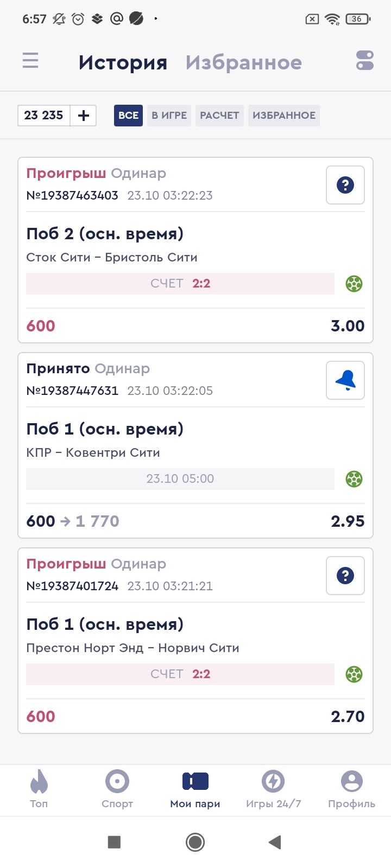The width and height of the screenshot is (391, 868).
Task: Filter bets by В ИГРЕ
Action: (169, 116)
